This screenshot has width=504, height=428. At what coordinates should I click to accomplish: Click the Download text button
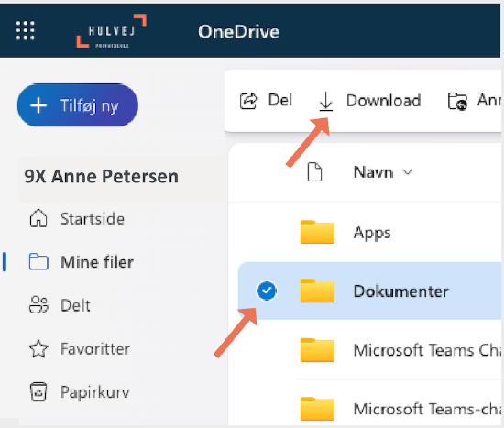[x=383, y=100]
